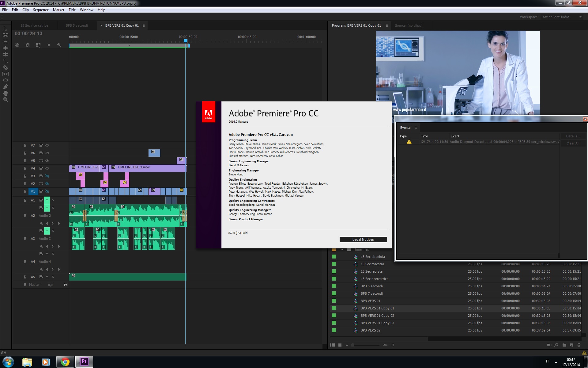Mute audio track A5
The height and width of the screenshot is (368, 588).
pos(47,277)
